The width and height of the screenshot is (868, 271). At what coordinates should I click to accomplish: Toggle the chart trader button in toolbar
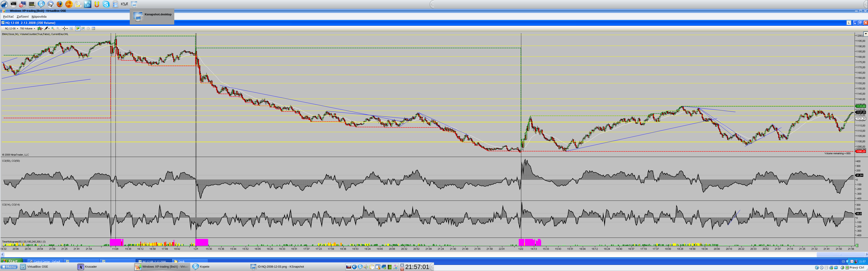point(78,29)
